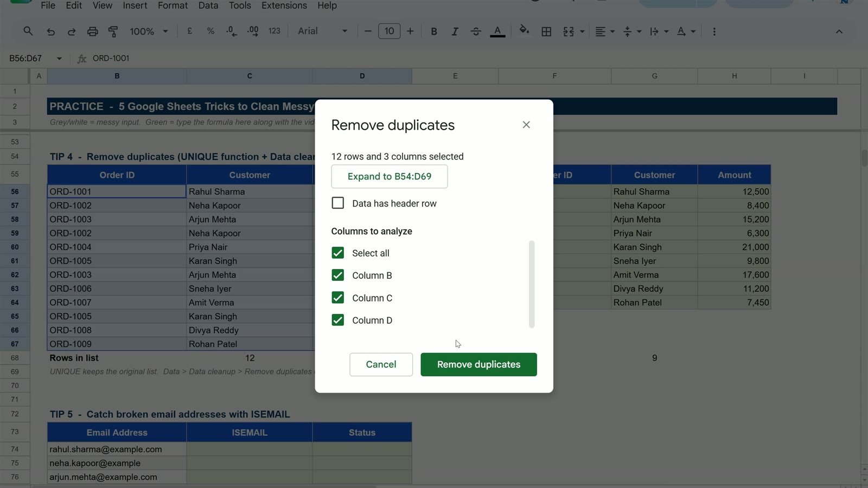The image size is (868, 488).
Task: Select column E header
Action: coord(455,76)
